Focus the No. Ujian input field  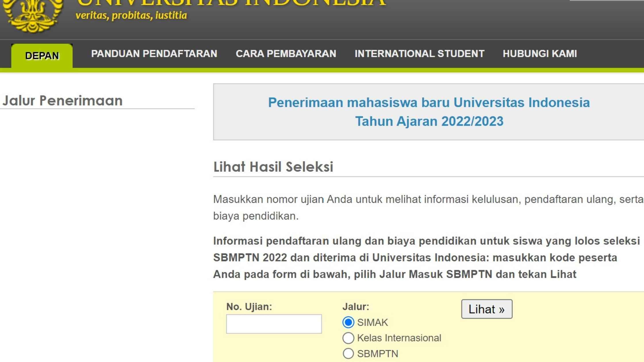click(274, 324)
